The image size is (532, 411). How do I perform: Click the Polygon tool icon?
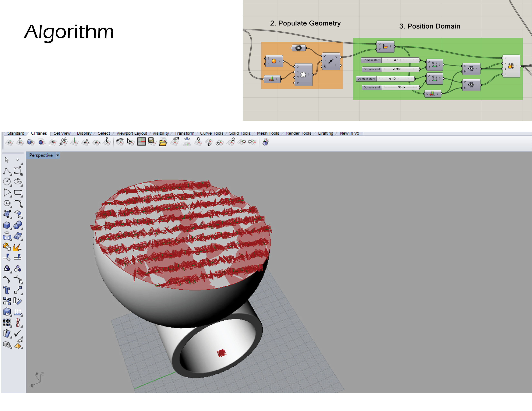tap(7, 203)
